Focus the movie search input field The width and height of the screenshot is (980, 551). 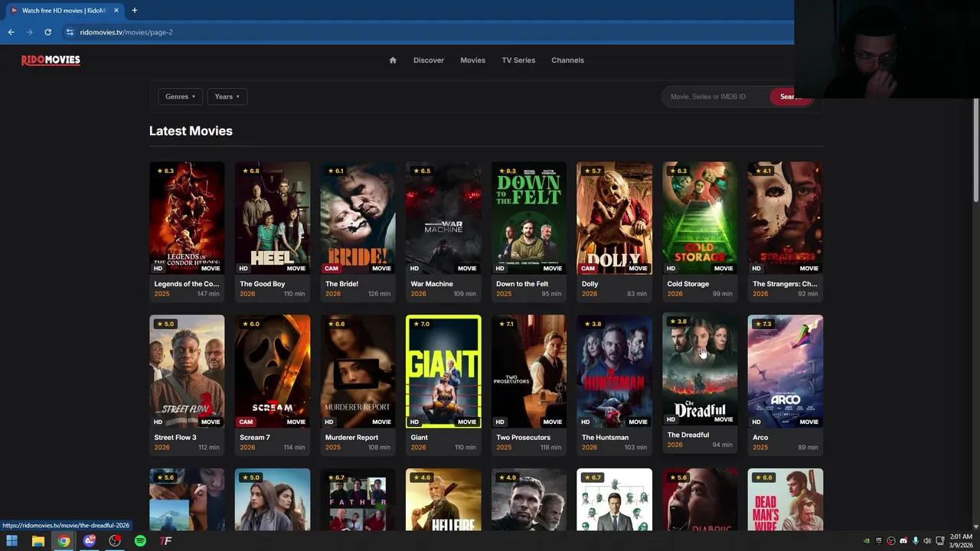(x=716, y=96)
